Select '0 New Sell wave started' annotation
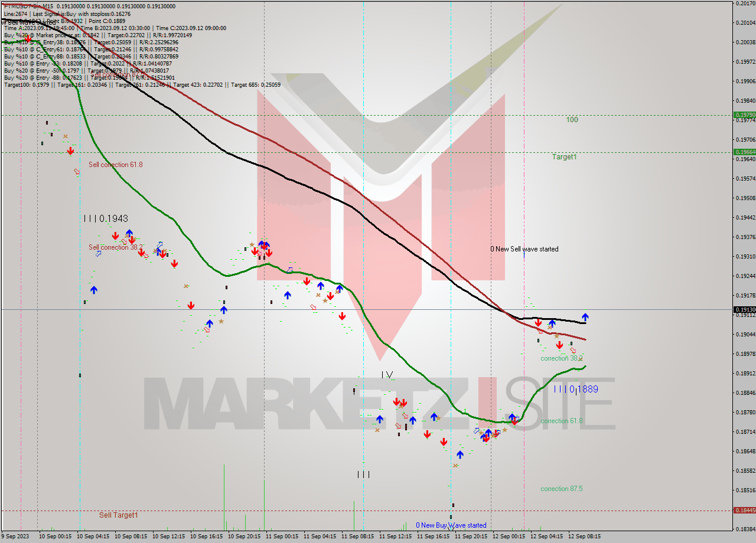756x543 pixels. pos(524,249)
